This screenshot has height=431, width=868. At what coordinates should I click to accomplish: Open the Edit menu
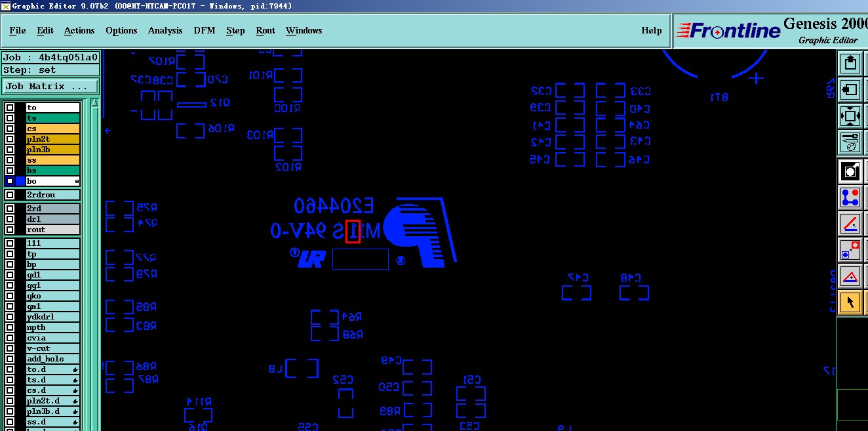tap(45, 30)
